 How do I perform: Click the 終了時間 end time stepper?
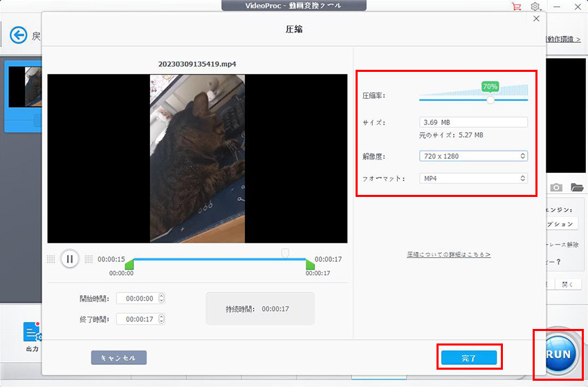pyautogui.click(x=161, y=319)
